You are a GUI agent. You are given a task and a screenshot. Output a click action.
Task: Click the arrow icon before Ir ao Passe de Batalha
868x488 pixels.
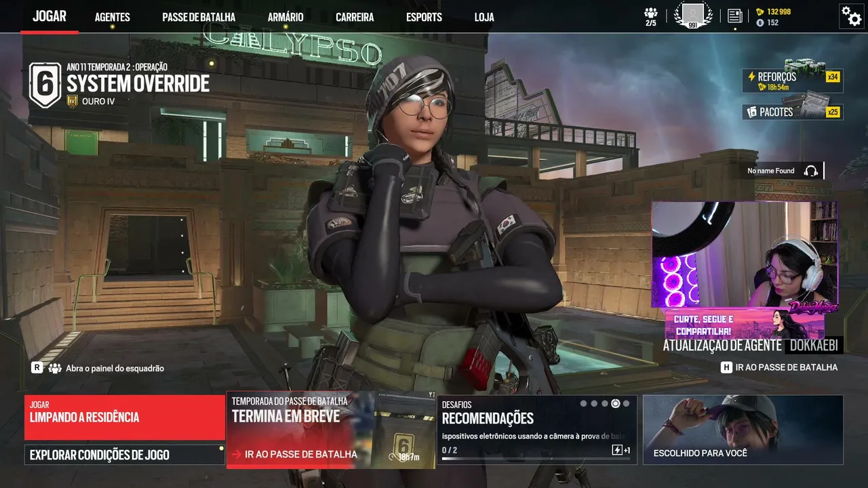tap(236, 454)
